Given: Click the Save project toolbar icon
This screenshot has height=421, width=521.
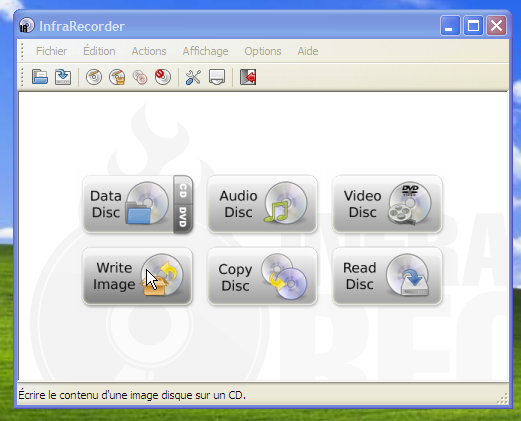Looking at the screenshot, I should click(x=63, y=77).
